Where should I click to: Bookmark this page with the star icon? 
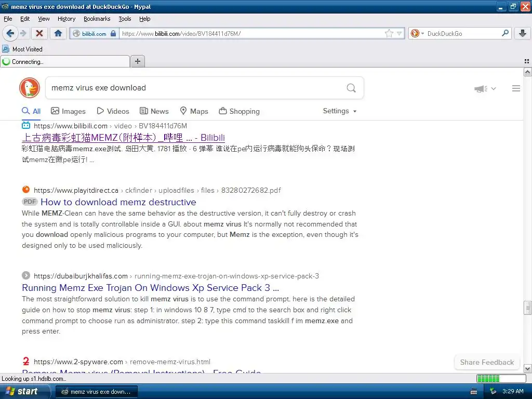coord(389,33)
